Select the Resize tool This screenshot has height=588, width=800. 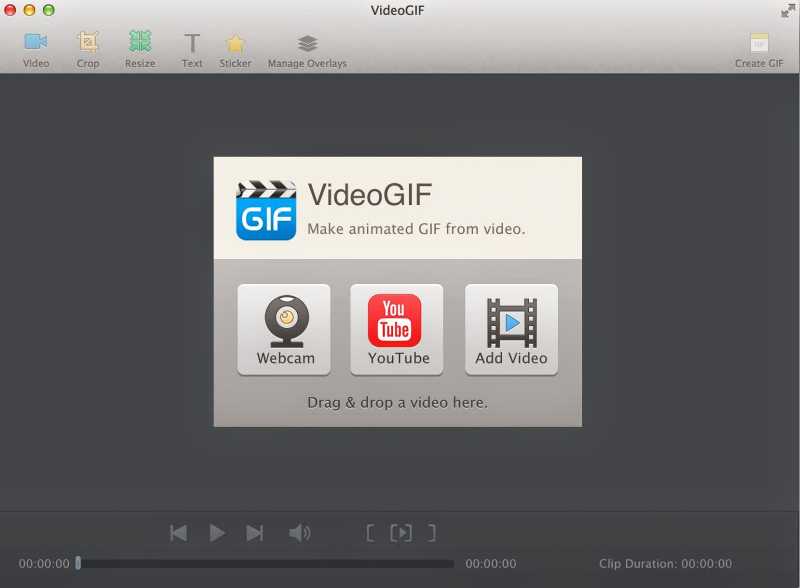tap(139, 48)
